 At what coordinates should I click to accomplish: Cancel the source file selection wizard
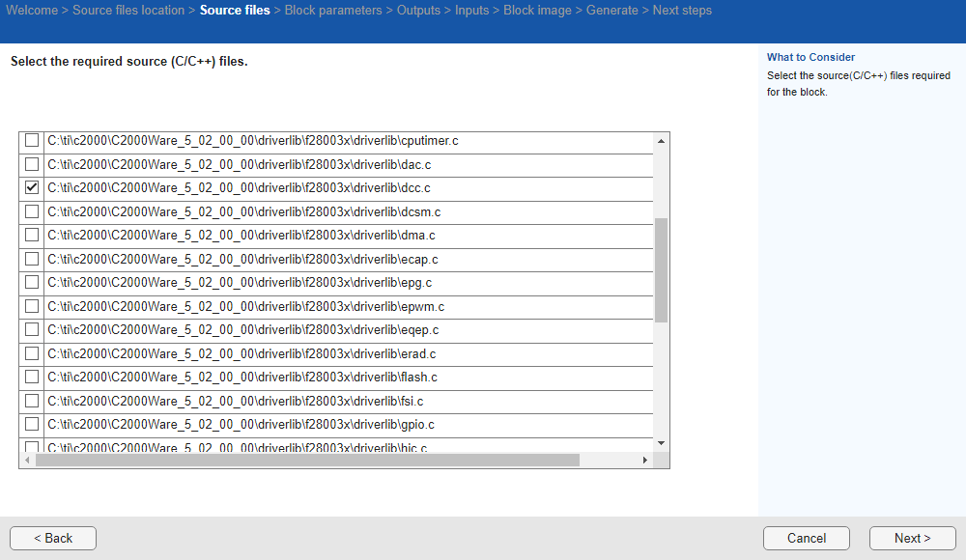click(807, 538)
